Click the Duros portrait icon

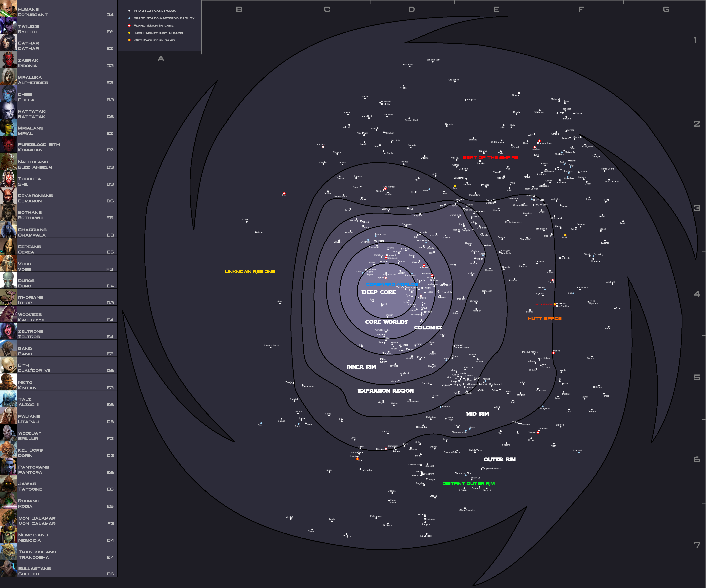coord(8,280)
